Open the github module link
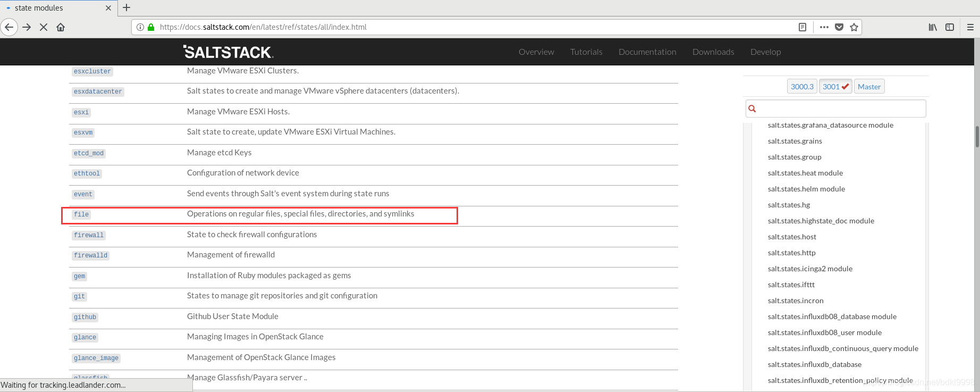This screenshot has width=980, height=392. pos(85,317)
